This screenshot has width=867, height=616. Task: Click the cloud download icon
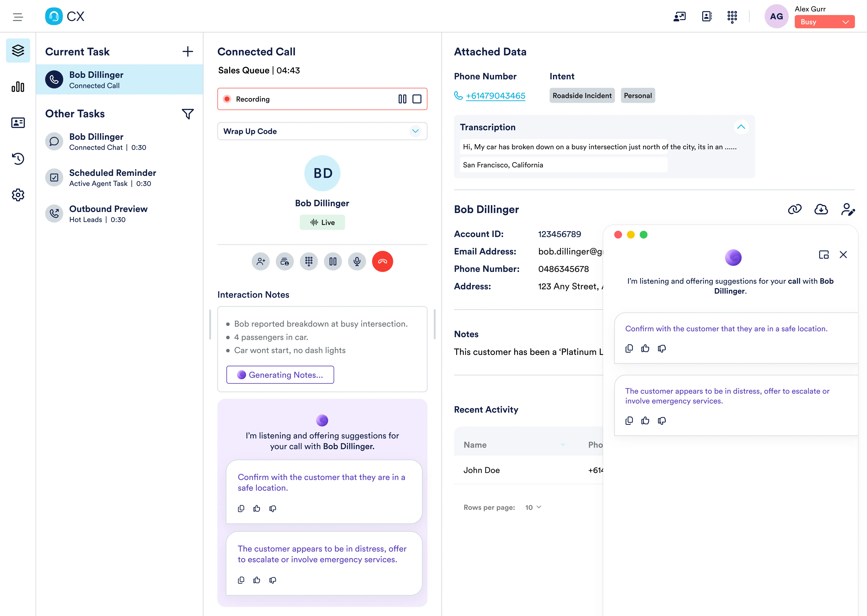pos(821,209)
